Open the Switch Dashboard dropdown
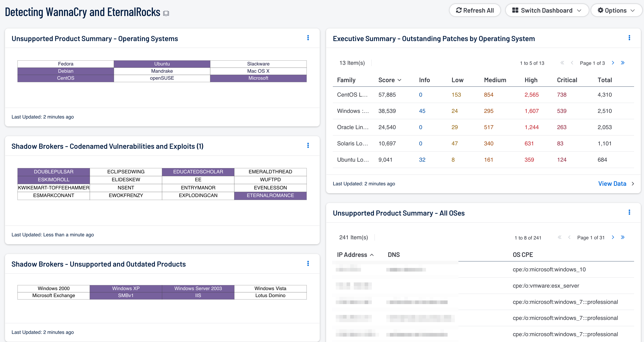This screenshot has width=644, height=342. (547, 11)
